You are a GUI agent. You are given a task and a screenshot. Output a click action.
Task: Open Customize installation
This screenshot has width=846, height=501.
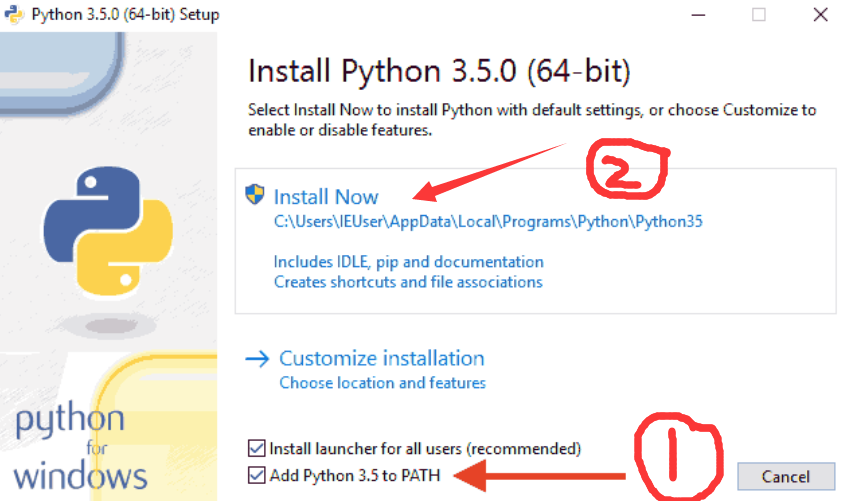pyautogui.click(x=381, y=359)
